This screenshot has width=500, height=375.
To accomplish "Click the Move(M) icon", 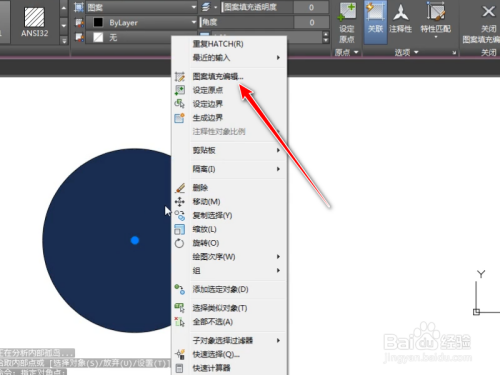I will pos(179,202).
